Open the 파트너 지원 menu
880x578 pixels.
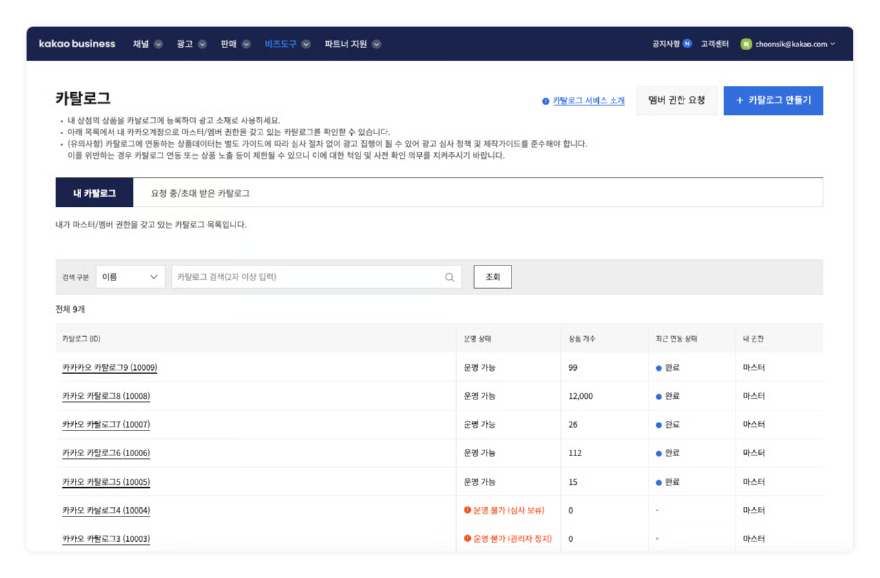point(346,44)
